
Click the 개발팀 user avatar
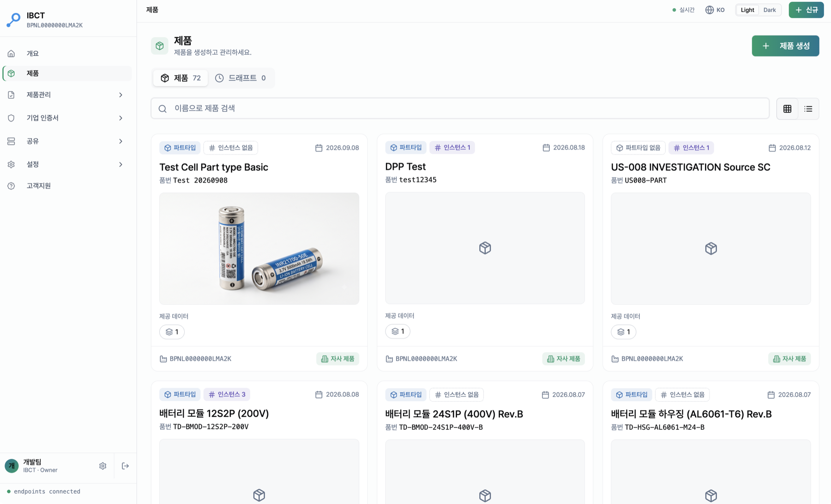coord(12,466)
